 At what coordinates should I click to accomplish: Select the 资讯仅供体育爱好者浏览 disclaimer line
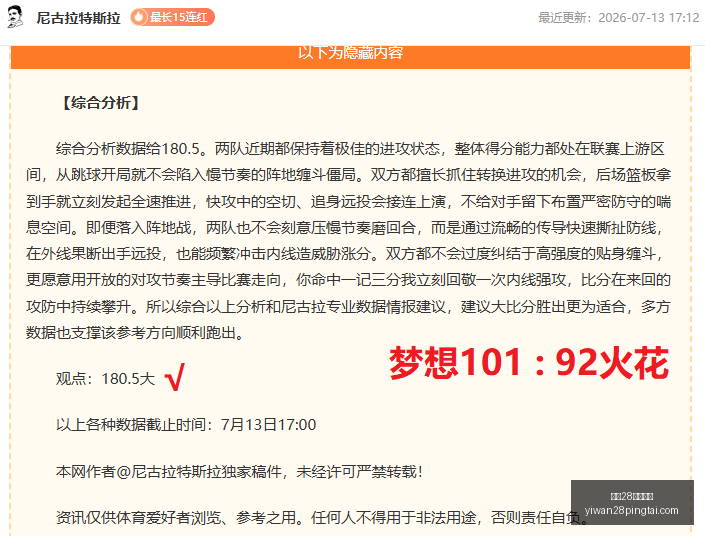click(x=322, y=518)
